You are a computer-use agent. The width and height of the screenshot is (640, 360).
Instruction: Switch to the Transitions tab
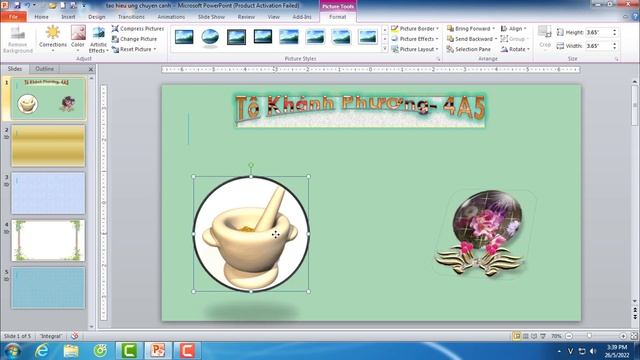[131, 17]
